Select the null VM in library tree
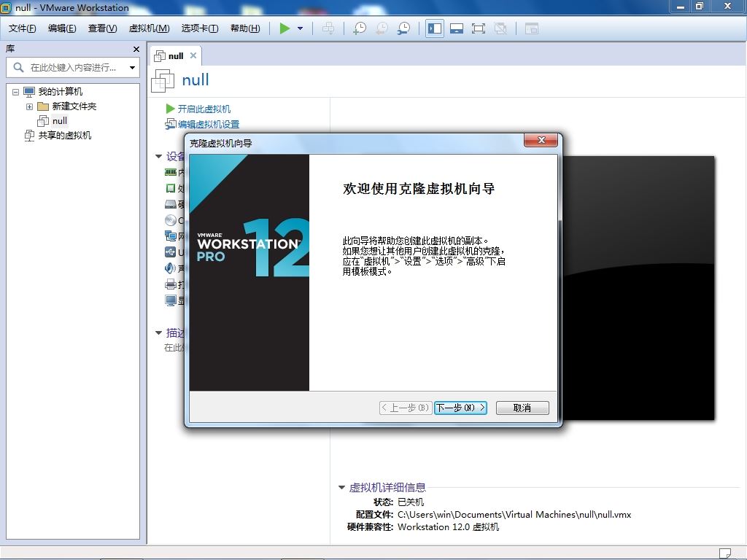The height and width of the screenshot is (560, 747). click(60, 121)
